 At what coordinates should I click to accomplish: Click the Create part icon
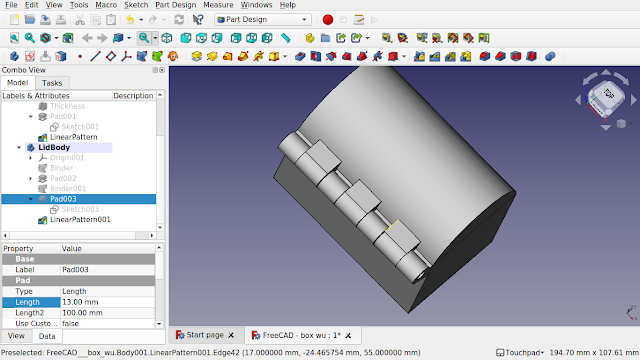pos(310,38)
